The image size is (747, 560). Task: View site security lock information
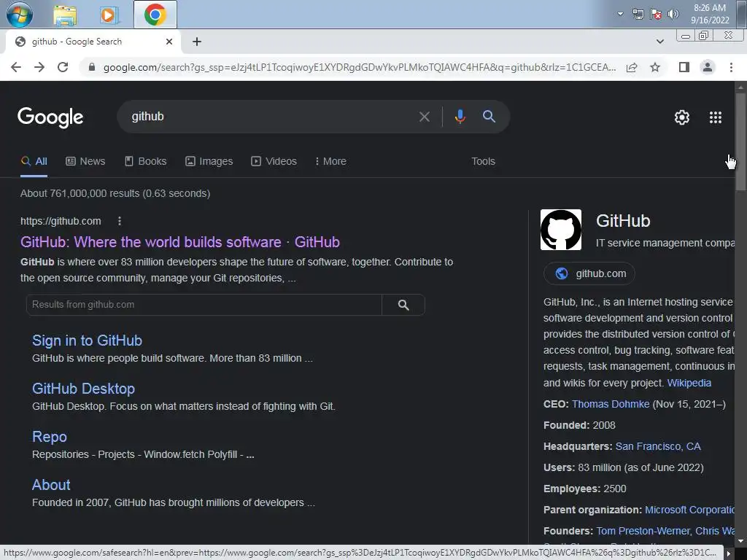(x=92, y=67)
